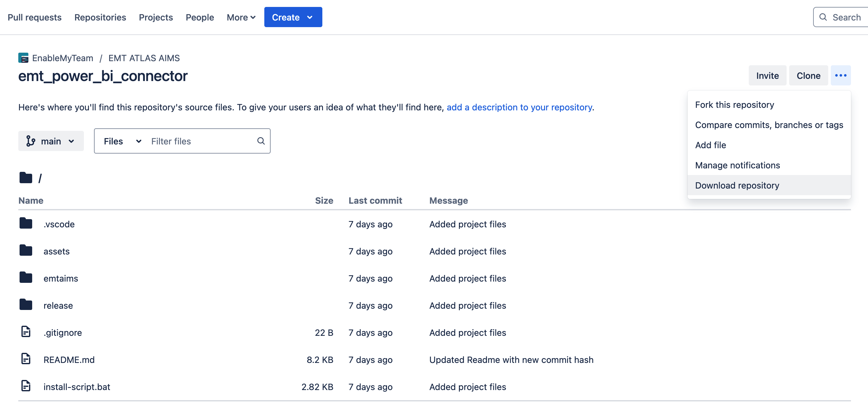Viewport: 868px width, 420px height.
Task: Click the release folder icon
Action: [26, 305]
